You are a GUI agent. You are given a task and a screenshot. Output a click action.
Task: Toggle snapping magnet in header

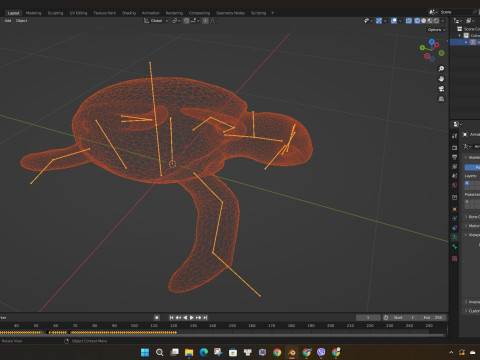[186, 21]
